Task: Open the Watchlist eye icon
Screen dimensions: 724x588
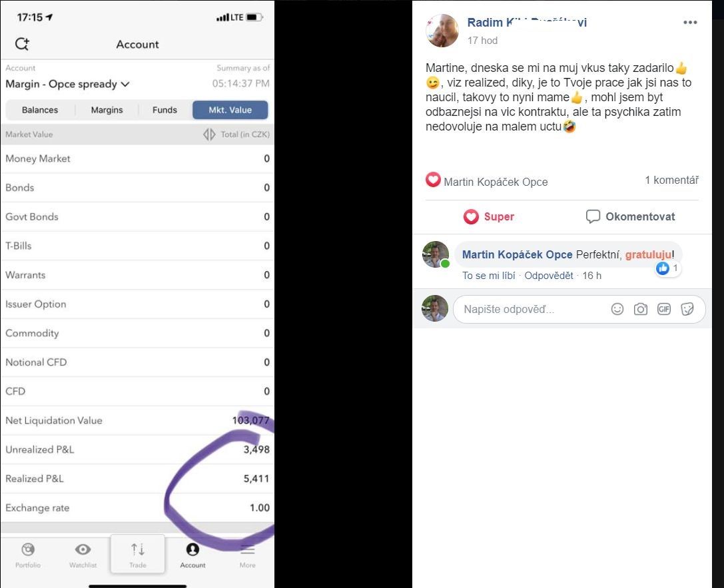Action: point(83,549)
